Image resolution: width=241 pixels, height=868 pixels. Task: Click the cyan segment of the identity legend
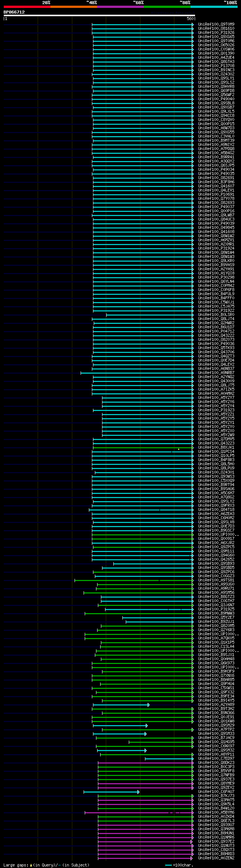click(214, 7)
